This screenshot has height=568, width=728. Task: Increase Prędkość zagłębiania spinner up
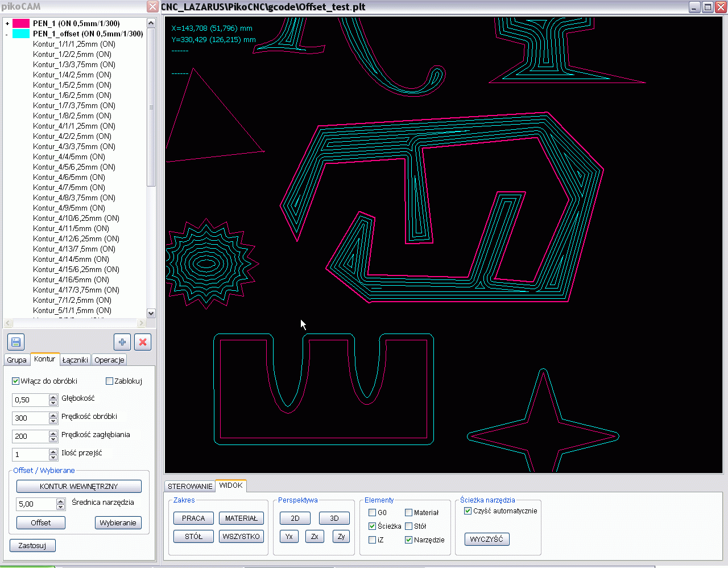coord(53,433)
